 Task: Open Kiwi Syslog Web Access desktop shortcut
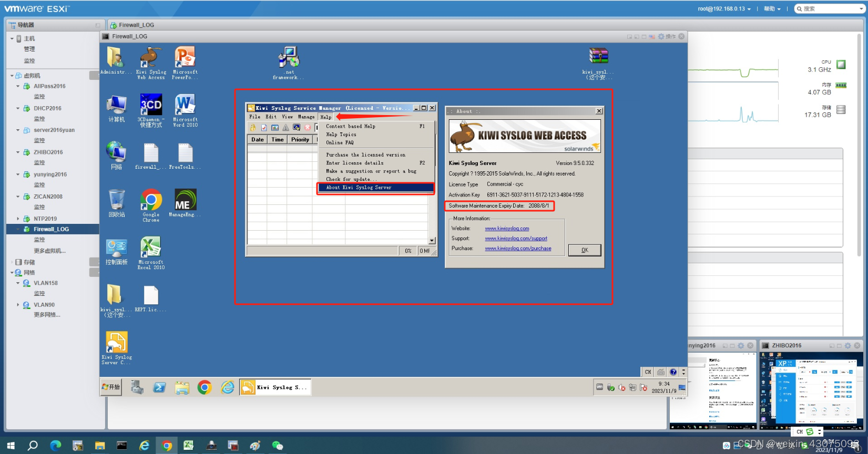click(151, 63)
